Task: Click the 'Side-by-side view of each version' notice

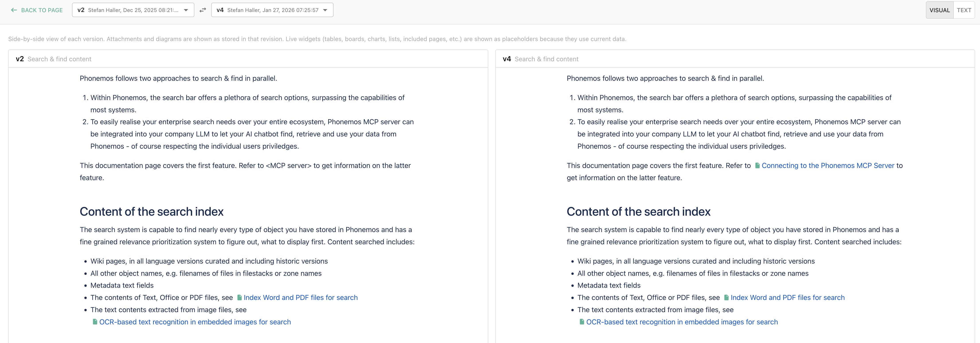Action: 317,39
